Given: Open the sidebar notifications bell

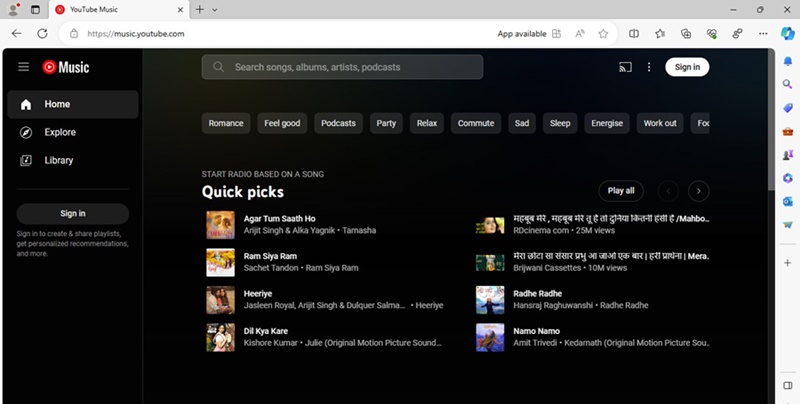Looking at the screenshot, I should click(788, 61).
